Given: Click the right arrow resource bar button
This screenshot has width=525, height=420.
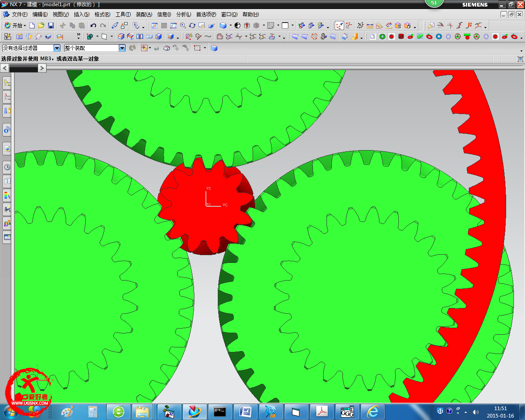Looking at the screenshot, I should 42,68.
